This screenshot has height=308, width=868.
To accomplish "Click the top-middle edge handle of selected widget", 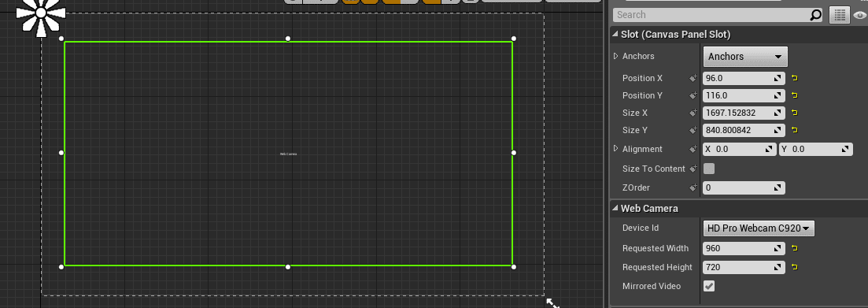I will coord(288,39).
